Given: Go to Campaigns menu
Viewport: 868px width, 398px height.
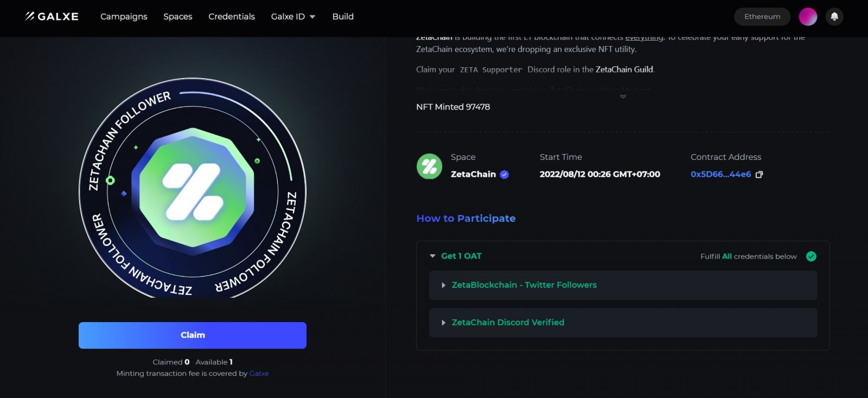Looking at the screenshot, I should pyautogui.click(x=124, y=17).
